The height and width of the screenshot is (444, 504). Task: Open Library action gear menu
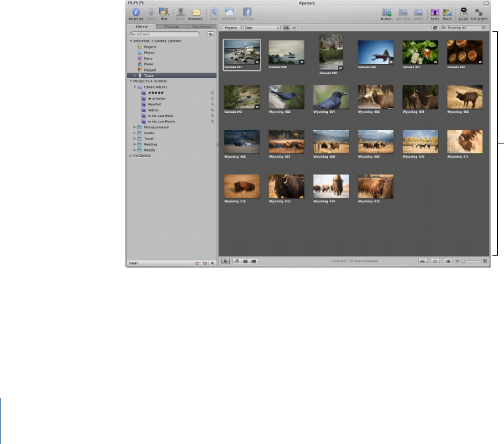point(211,34)
